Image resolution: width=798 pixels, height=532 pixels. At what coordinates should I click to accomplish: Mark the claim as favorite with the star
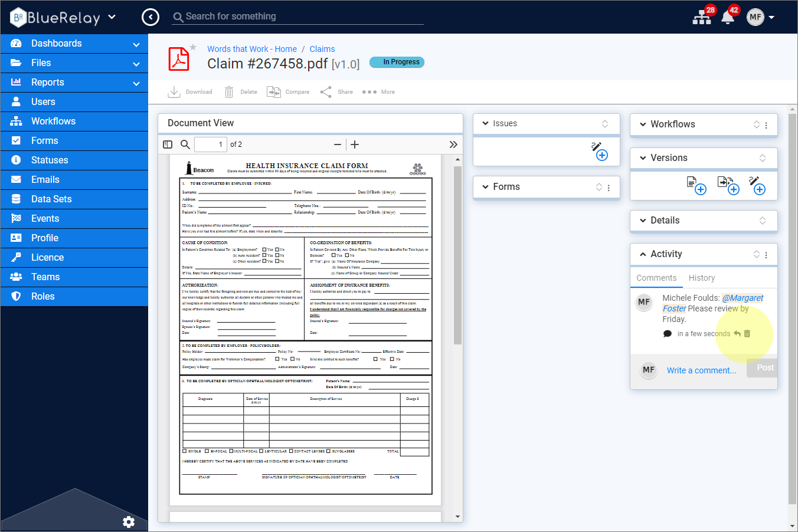coord(193,47)
